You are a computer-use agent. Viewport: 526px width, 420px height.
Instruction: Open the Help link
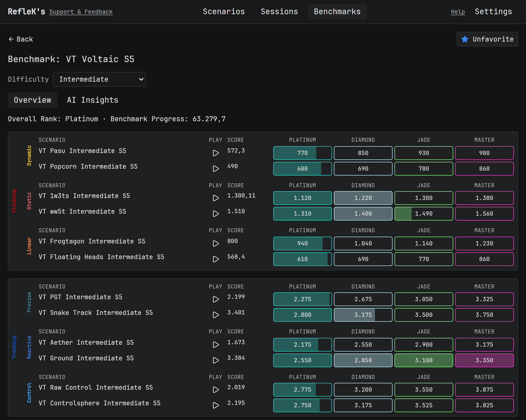[457, 12]
